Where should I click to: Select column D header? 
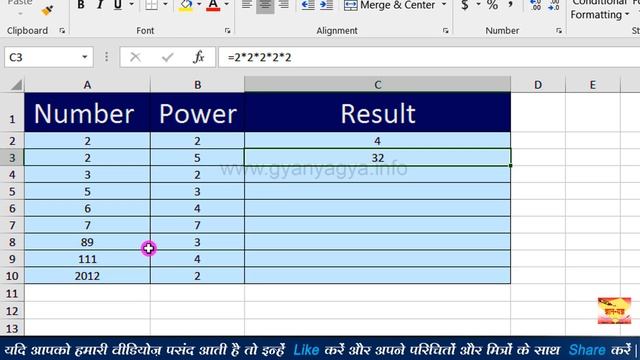point(538,84)
